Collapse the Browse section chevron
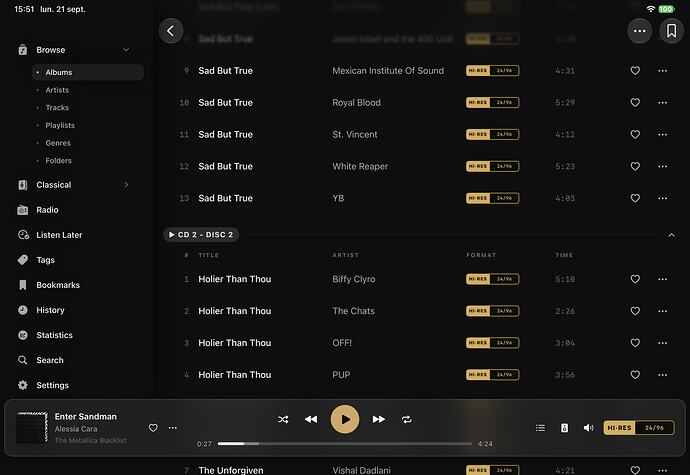Image resolution: width=690 pixels, height=475 pixels. 126,50
